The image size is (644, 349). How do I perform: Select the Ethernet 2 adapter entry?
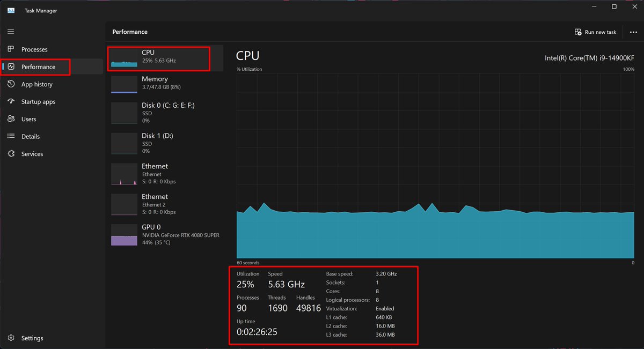click(x=165, y=205)
